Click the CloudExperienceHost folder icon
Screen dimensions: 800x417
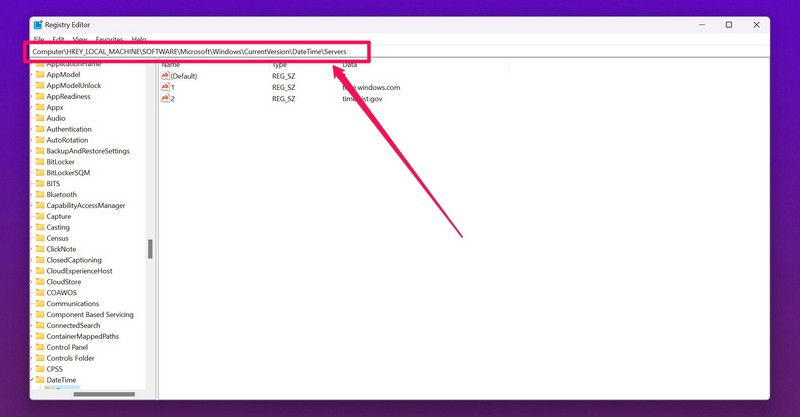point(40,271)
